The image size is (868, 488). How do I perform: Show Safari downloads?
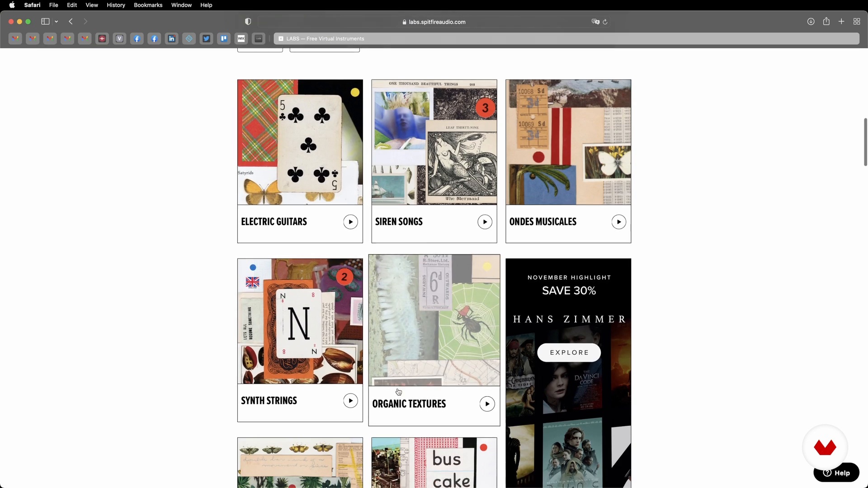pos(811,22)
